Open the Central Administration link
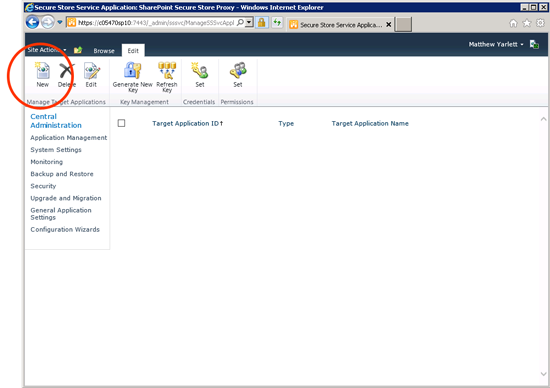 (56, 121)
